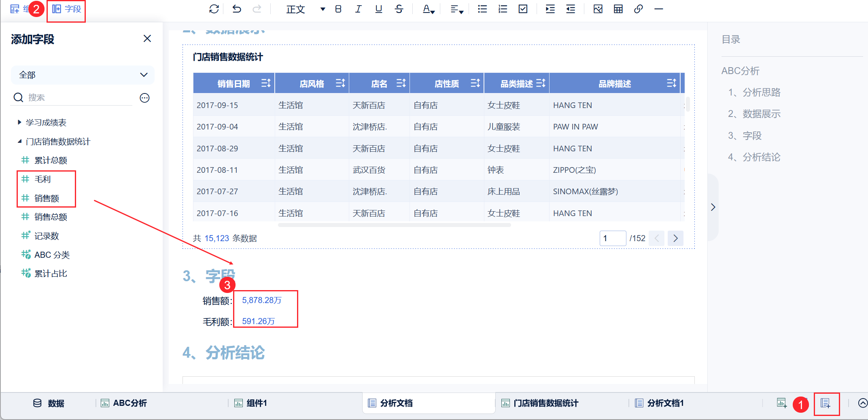Click the page number input box

(x=613, y=238)
